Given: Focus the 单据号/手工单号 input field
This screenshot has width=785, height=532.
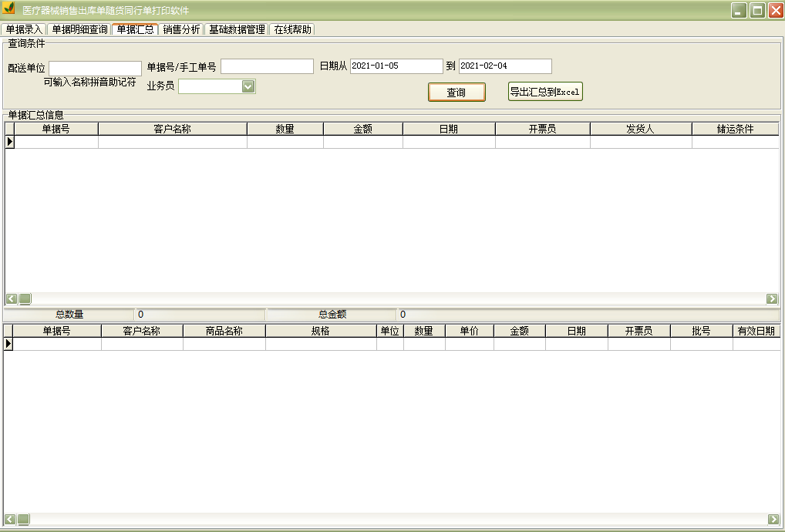Looking at the screenshot, I should pyautogui.click(x=268, y=66).
